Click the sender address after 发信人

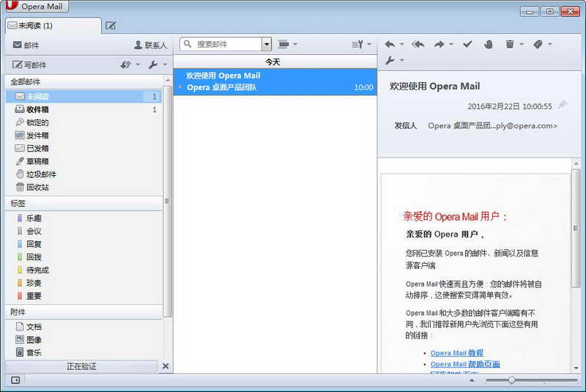(x=492, y=125)
